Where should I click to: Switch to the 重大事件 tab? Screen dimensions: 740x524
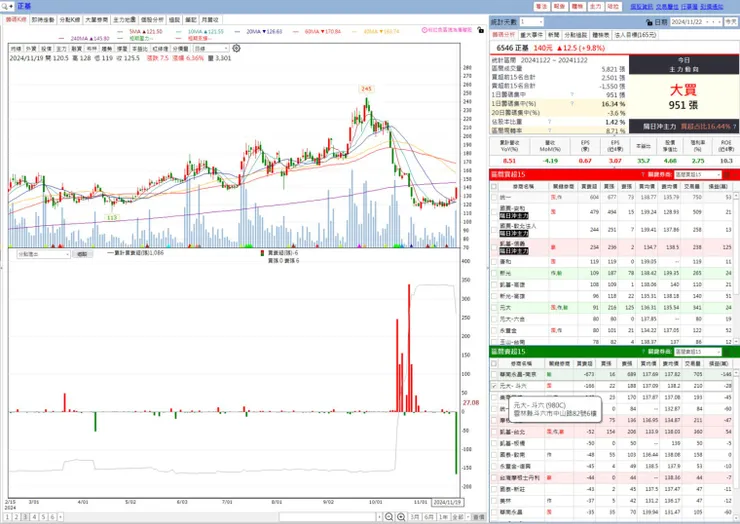(x=531, y=35)
